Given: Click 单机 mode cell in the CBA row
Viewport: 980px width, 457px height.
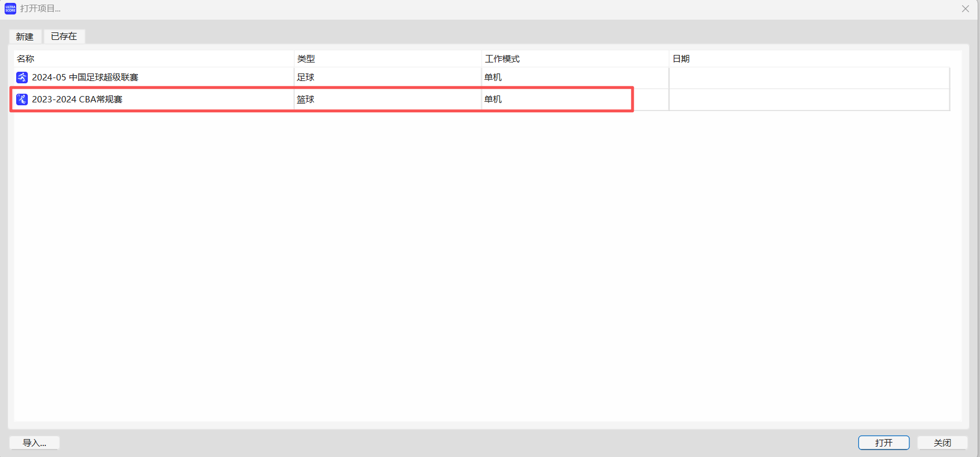Looking at the screenshot, I should pos(493,99).
